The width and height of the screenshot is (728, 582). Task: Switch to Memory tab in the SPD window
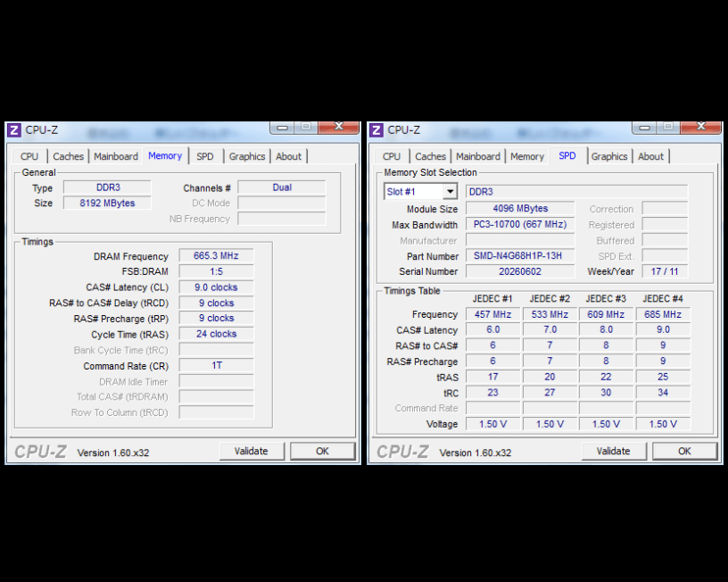(527, 156)
